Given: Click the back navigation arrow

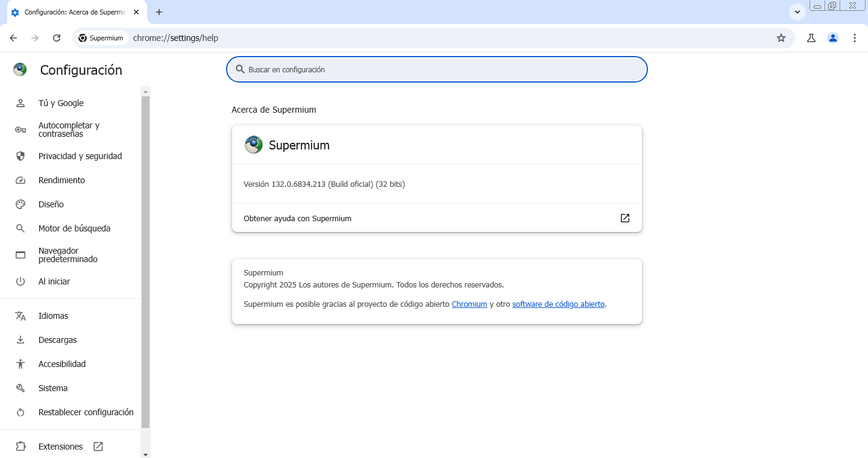Looking at the screenshot, I should tap(13, 38).
